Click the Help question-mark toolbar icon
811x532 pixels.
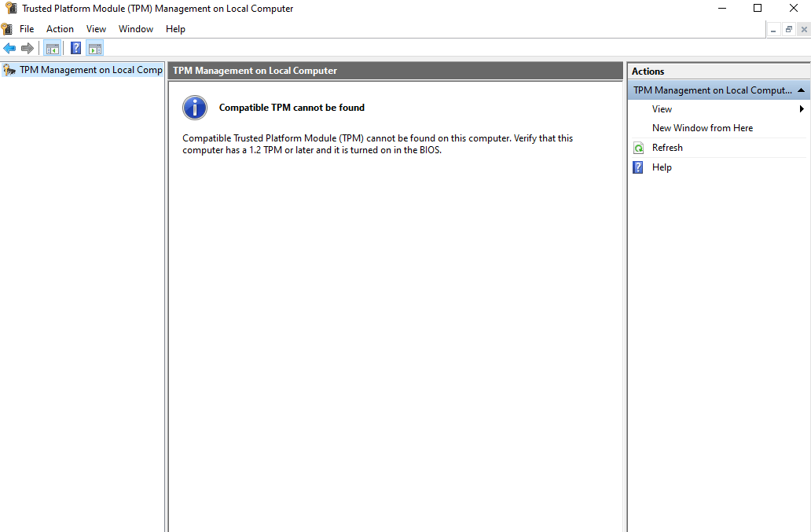[x=75, y=48]
